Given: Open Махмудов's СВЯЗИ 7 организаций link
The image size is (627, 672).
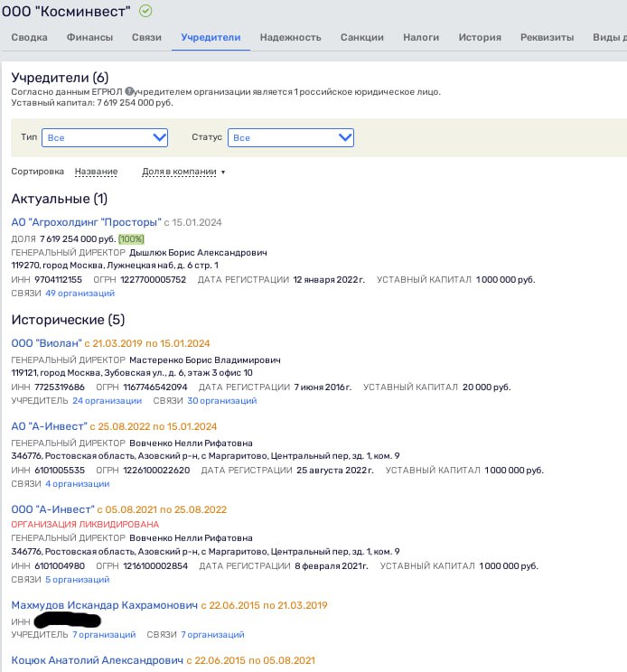Looking at the screenshot, I should pyautogui.click(x=212, y=634).
